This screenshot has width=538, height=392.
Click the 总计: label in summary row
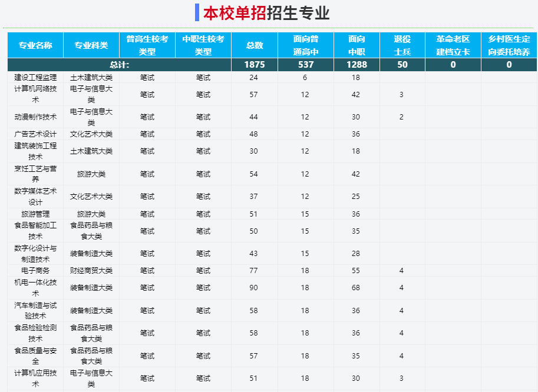click(x=120, y=65)
